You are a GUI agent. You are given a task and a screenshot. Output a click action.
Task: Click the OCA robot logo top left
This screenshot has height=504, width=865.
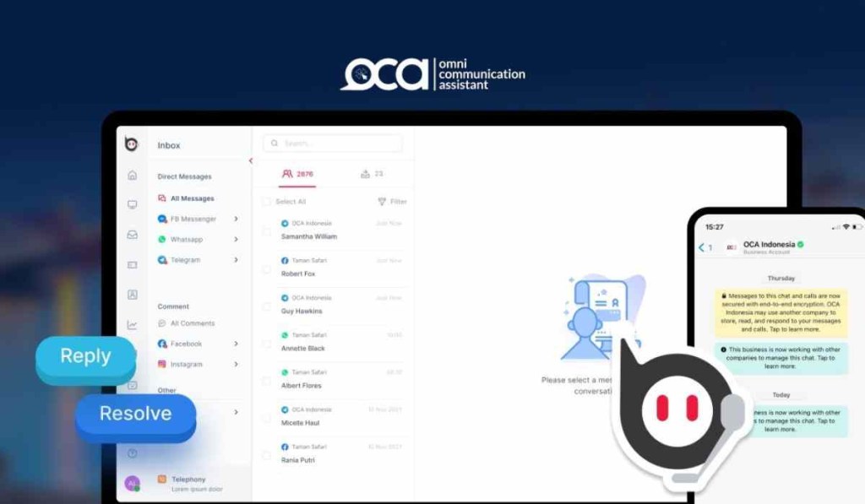coord(133,144)
